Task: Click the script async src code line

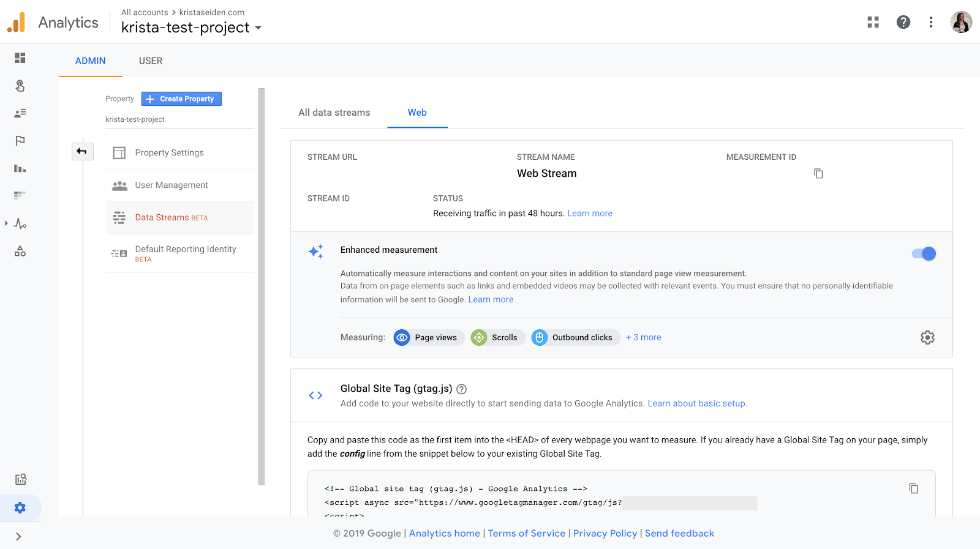Action: tap(473, 503)
